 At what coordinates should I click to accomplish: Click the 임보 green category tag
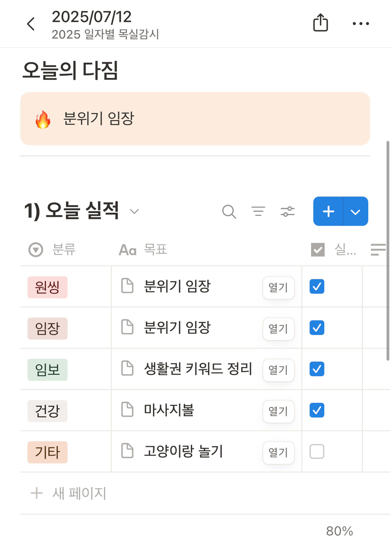[47, 370]
